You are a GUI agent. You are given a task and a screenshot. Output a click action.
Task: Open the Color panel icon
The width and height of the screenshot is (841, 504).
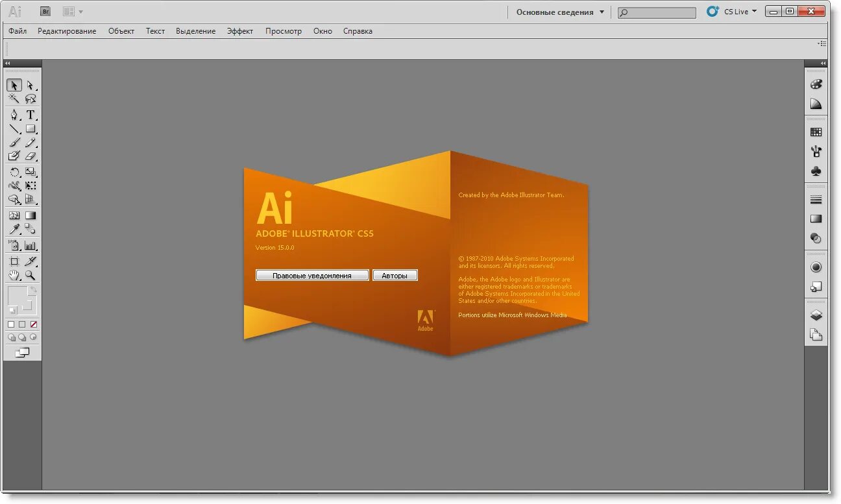point(816,84)
